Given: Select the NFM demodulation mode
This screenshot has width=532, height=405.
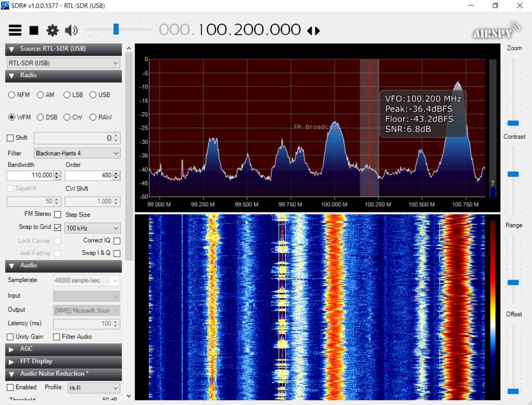Looking at the screenshot, I should coord(12,95).
